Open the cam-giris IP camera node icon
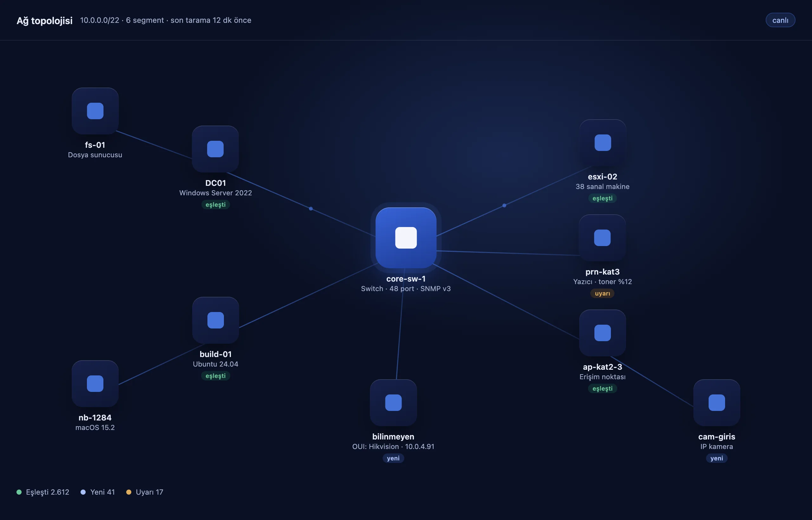812x520 pixels. click(x=717, y=402)
